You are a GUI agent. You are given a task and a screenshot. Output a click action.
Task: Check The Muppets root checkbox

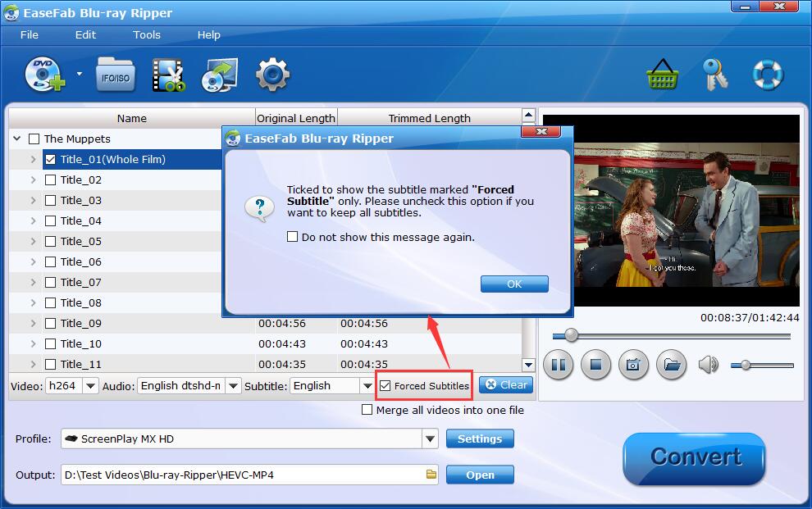point(34,139)
